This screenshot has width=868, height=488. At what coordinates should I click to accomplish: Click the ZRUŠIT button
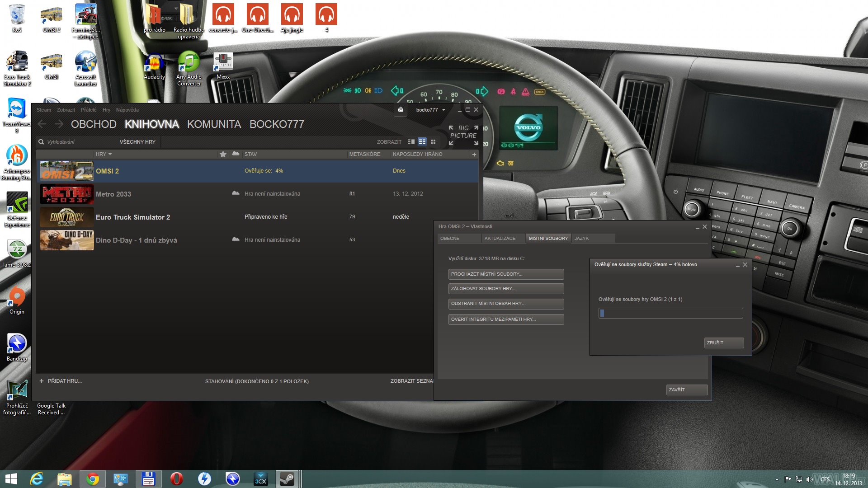(x=723, y=343)
